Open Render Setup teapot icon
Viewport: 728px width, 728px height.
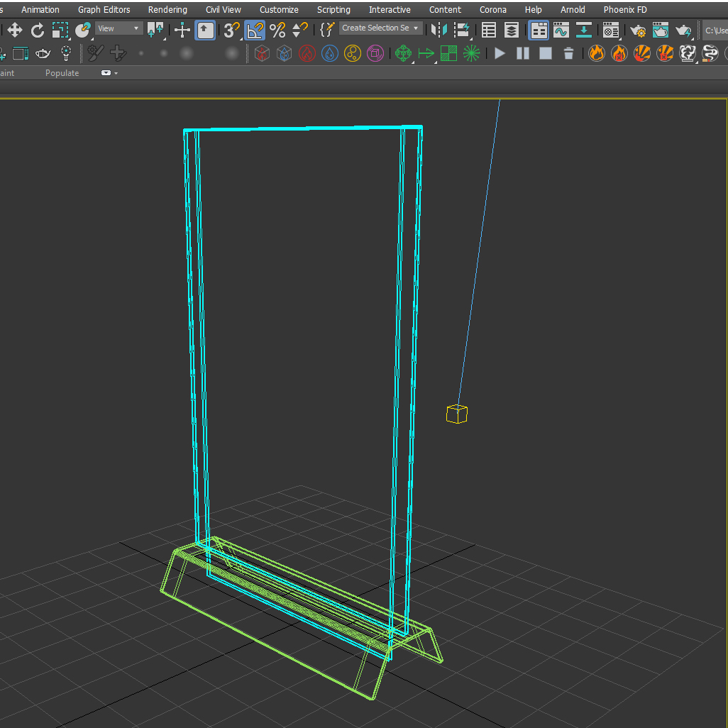click(638, 30)
